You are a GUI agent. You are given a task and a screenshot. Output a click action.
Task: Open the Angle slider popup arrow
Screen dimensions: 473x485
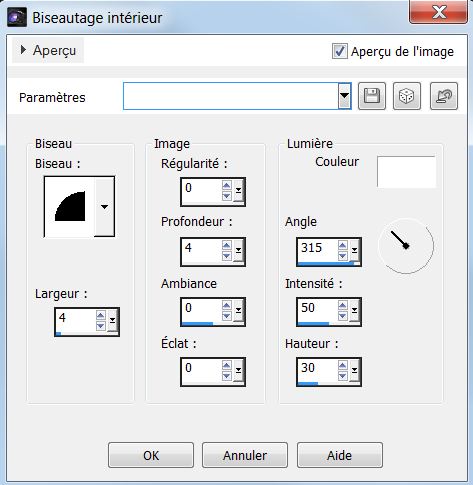[x=354, y=250]
